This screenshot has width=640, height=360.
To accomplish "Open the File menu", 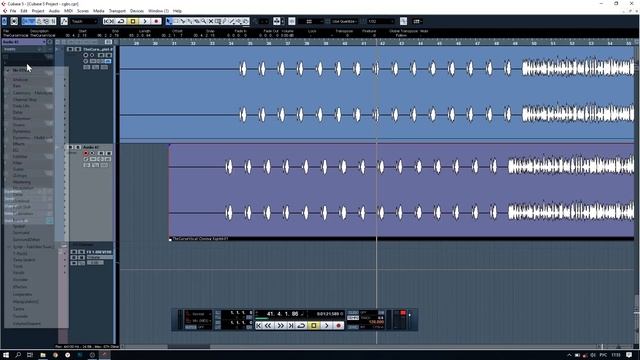I will [13, 11].
